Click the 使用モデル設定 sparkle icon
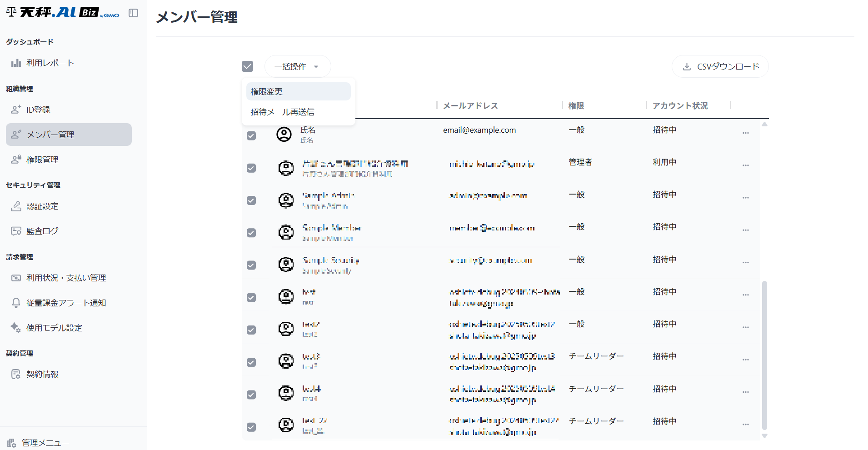This screenshot has height=450, width=868. click(x=16, y=328)
